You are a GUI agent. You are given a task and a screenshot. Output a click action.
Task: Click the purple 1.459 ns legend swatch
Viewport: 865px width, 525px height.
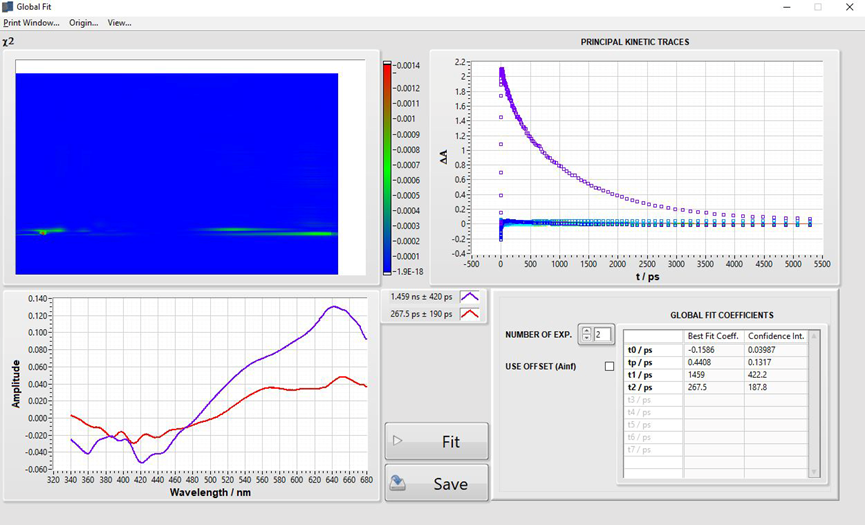tap(469, 297)
